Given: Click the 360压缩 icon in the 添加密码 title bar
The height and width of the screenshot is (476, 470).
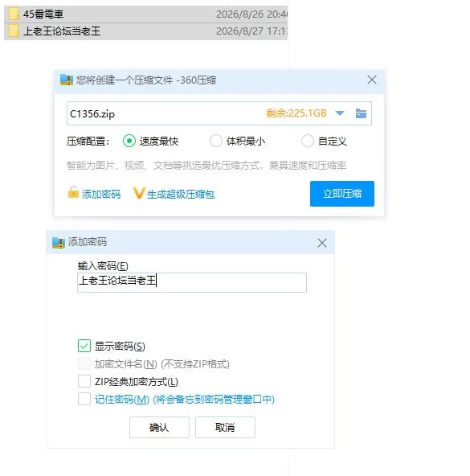Looking at the screenshot, I should (x=59, y=243).
